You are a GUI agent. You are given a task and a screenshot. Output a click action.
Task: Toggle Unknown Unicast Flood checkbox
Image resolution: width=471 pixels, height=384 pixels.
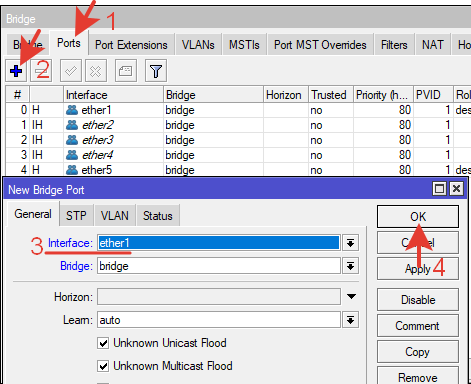pos(103,343)
